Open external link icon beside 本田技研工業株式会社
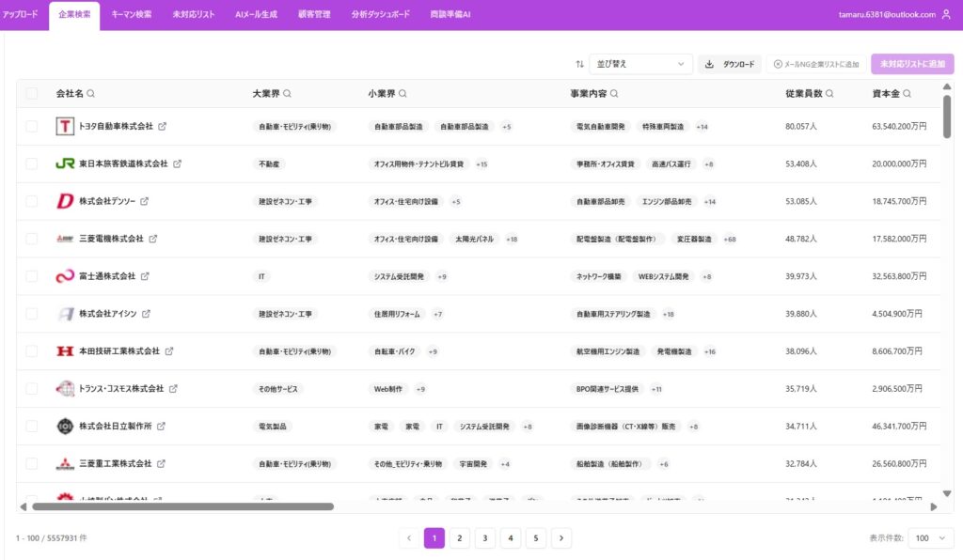 tap(169, 350)
